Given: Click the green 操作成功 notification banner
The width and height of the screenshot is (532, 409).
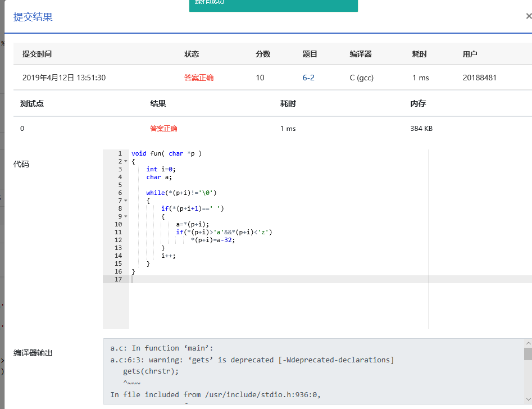Looking at the screenshot, I should 273,4.
